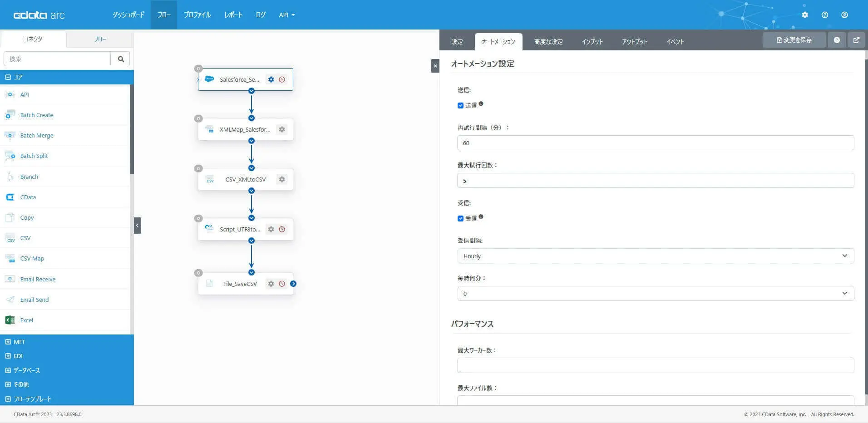Go to ダッシュボード in top navigation
This screenshot has height=423, width=868.
[x=128, y=15]
